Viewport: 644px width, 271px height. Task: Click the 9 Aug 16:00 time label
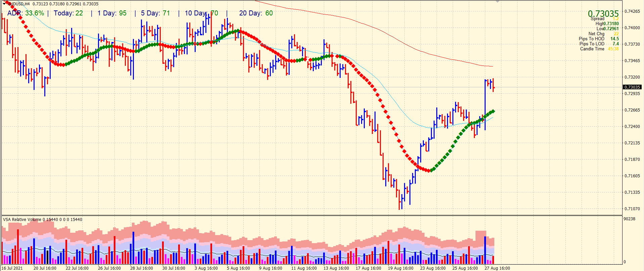(270, 268)
